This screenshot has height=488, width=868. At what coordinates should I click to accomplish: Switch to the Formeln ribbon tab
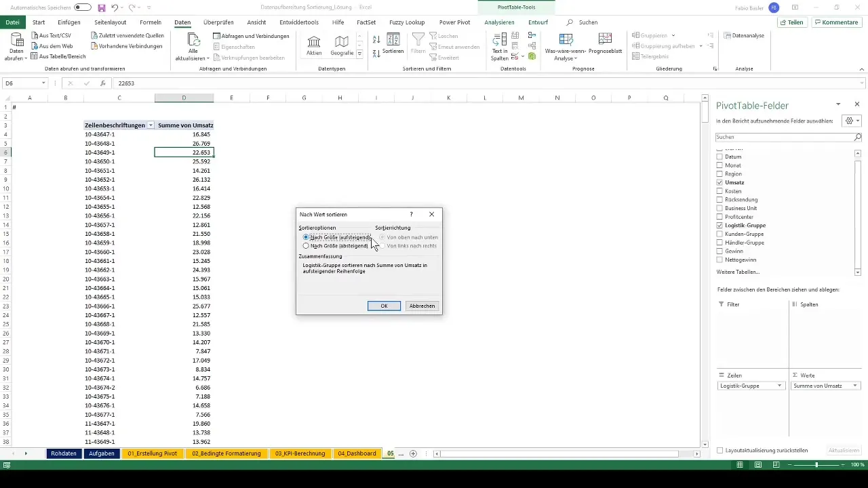(x=151, y=22)
